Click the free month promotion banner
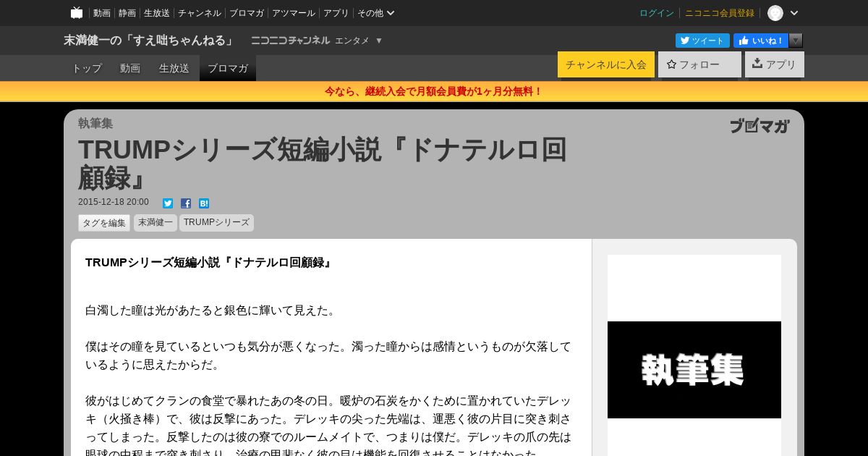Screen dimensions: 868x456 coord(434,91)
